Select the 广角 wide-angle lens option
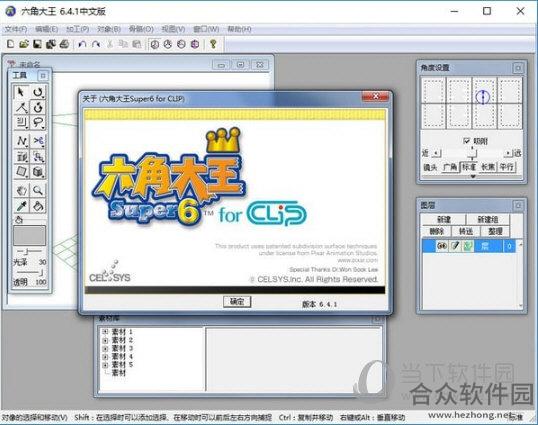Image resolution: width=538 pixels, height=425 pixels. (450, 167)
